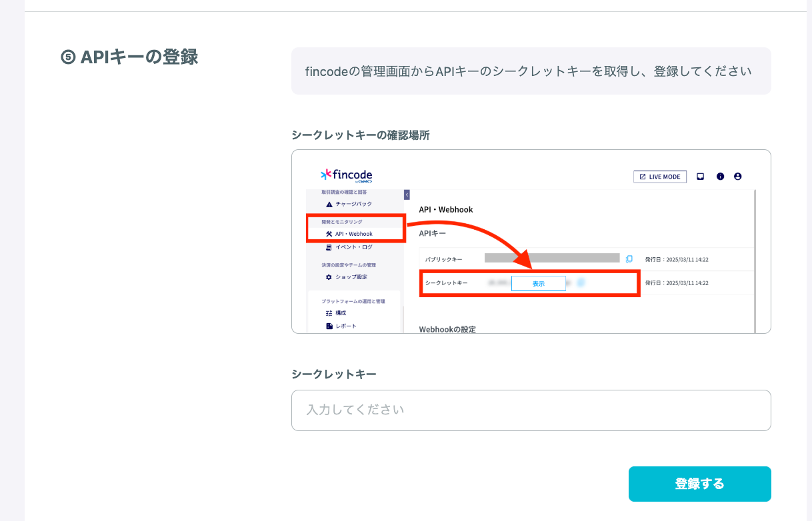812x521 pixels.
Task: Open レポート in the sidebar menu
Action: 345,326
